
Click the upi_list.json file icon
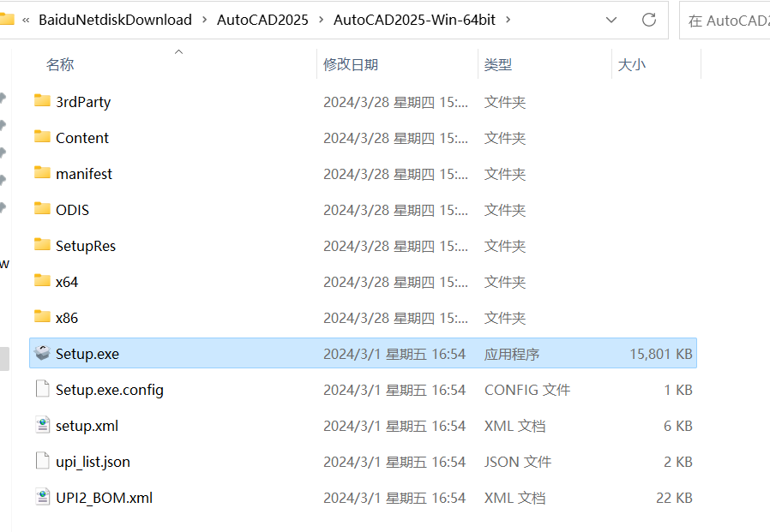[x=43, y=461]
